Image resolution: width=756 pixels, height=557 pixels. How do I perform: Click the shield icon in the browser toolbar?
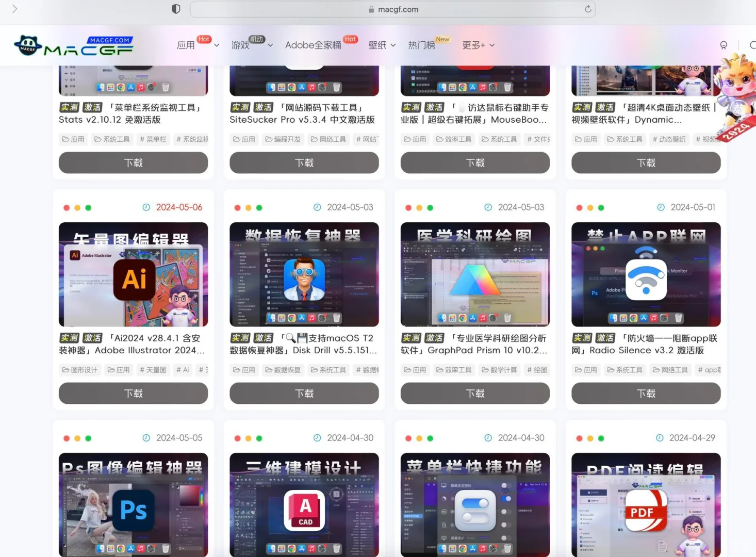176,9
